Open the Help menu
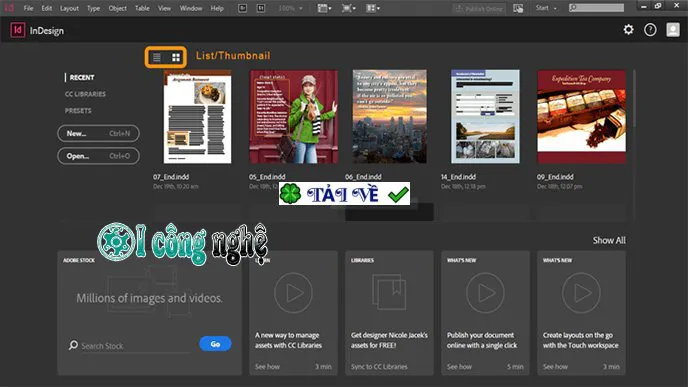The image size is (688, 387). click(217, 8)
